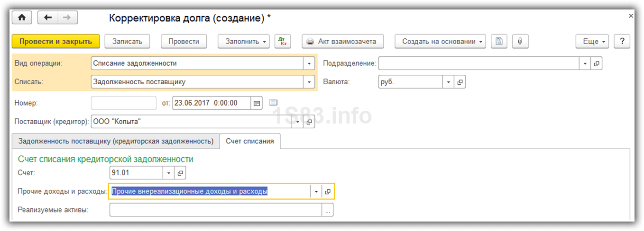This screenshot has width=644, height=231.
Task: Click ellipsis button for Реализуемые активы
Action: click(x=327, y=210)
